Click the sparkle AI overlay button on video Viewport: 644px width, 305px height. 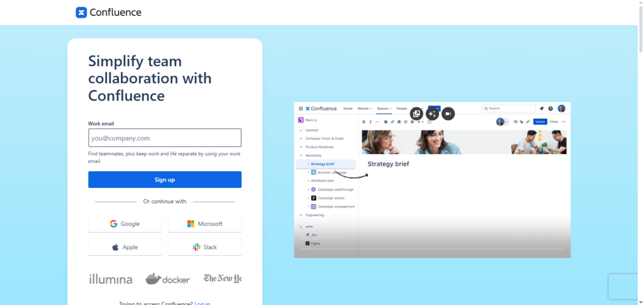433,114
